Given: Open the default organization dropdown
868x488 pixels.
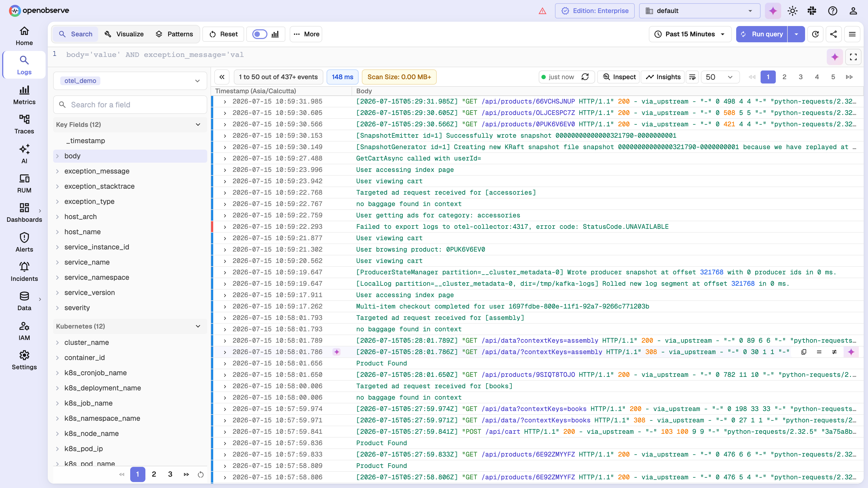Looking at the screenshot, I should point(700,11).
